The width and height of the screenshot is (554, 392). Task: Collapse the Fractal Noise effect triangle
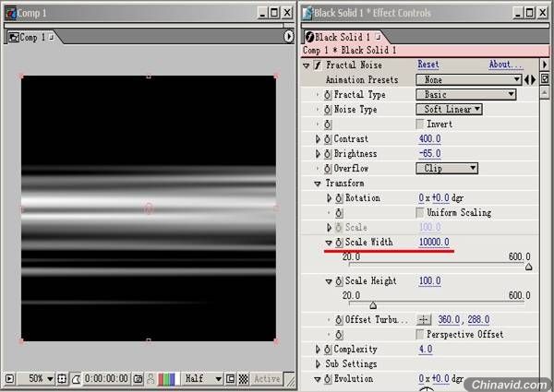click(x=307, y=65)
